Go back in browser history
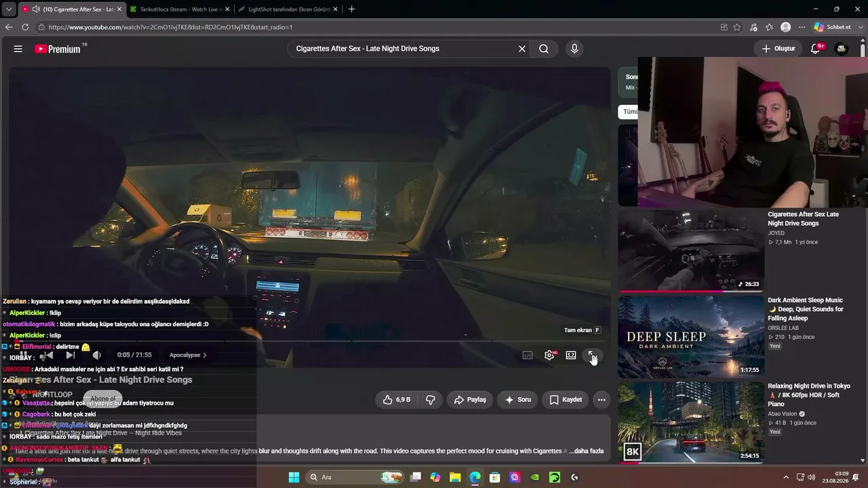Viewport: 868px width, 488px height. click(x=9, y=27)
